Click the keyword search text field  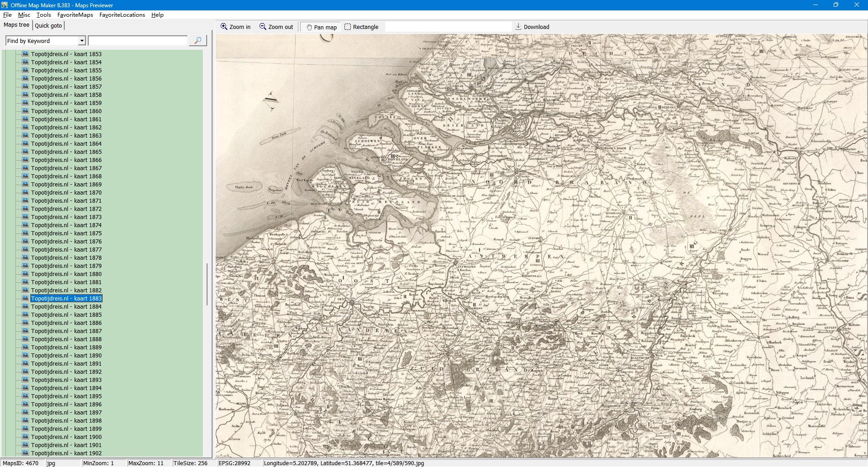(x=137, y=41)
